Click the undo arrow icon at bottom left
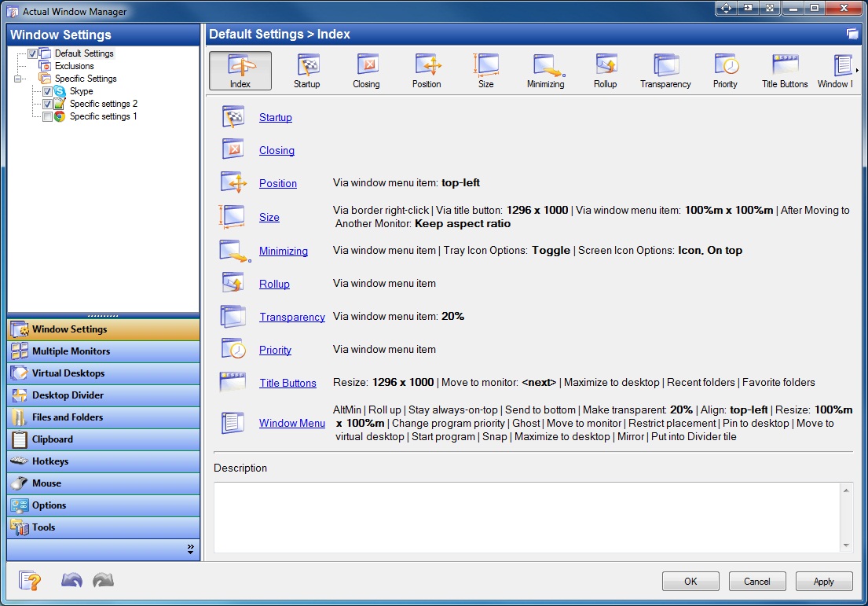This screenshot has height=606, width=868. click(x=71, y=580)
